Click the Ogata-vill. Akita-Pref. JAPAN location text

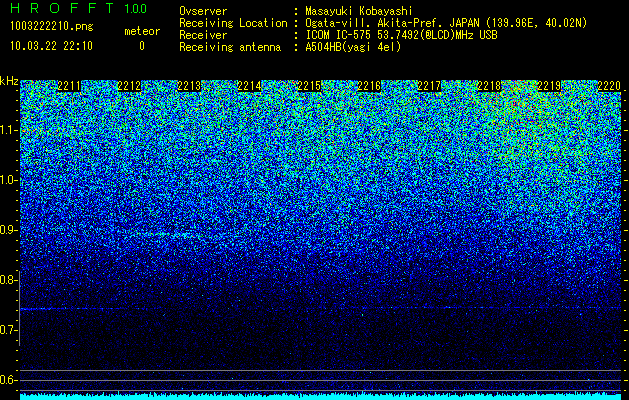click(x=446, y=23)
